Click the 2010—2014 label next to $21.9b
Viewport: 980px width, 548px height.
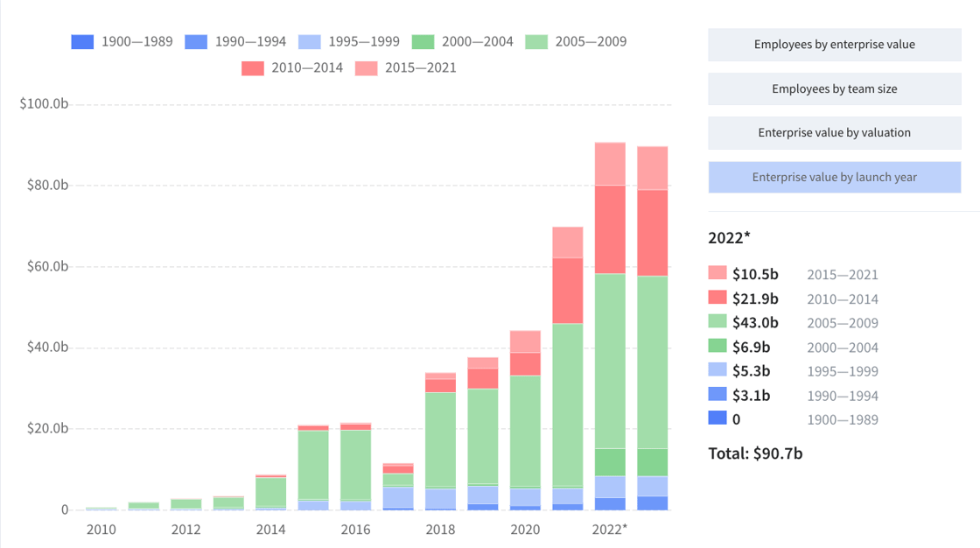point(843,299)
